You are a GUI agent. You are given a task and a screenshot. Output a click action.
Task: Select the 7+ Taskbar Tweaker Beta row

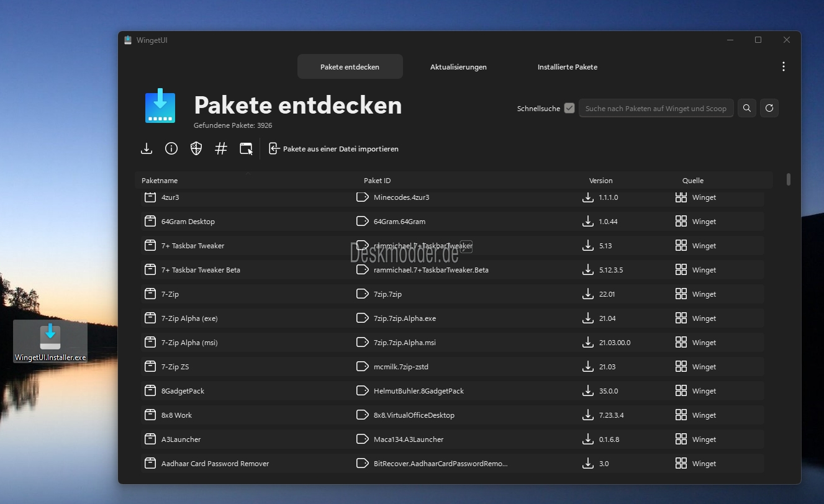pyautogui.click(x=452, y=269)
